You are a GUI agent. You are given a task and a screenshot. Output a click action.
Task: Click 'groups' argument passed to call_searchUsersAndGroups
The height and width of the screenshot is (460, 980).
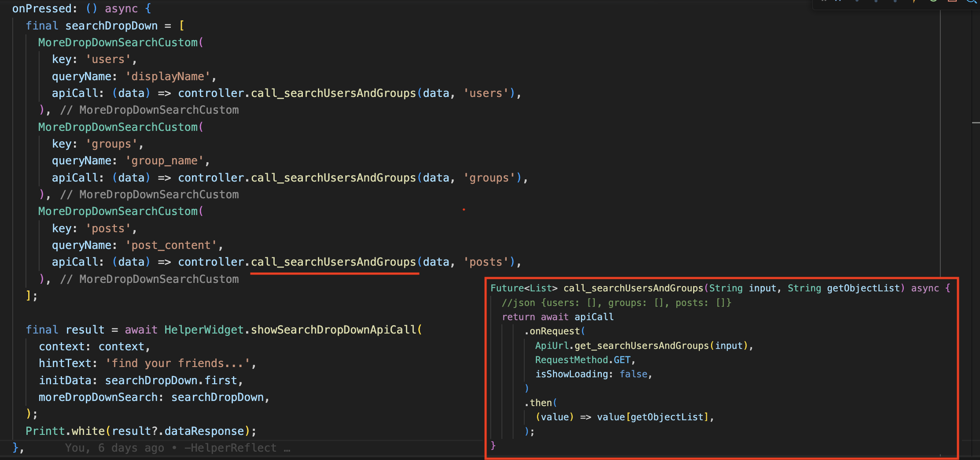489,178
